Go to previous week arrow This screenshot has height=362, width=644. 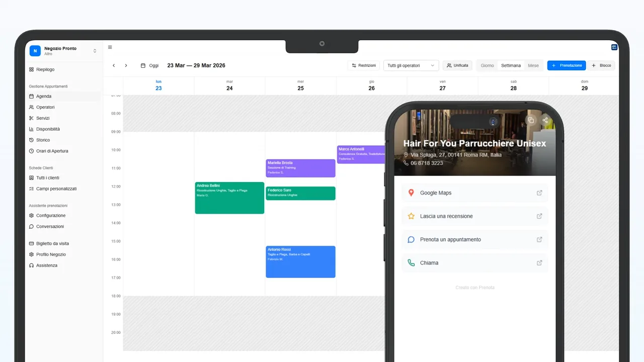[114, 65]
